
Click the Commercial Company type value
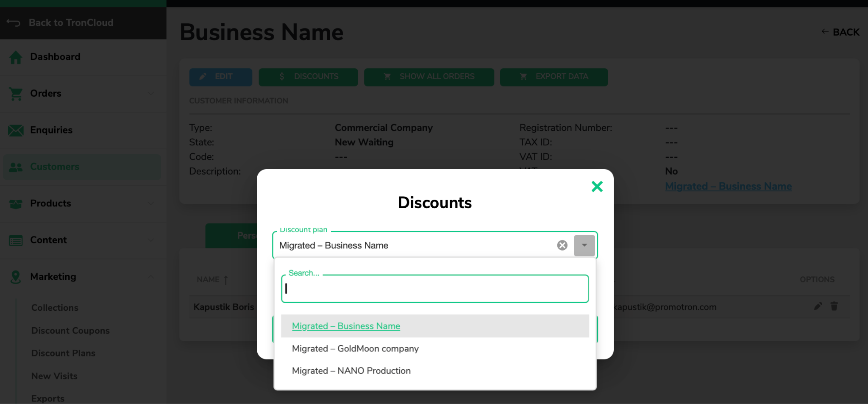384,128
